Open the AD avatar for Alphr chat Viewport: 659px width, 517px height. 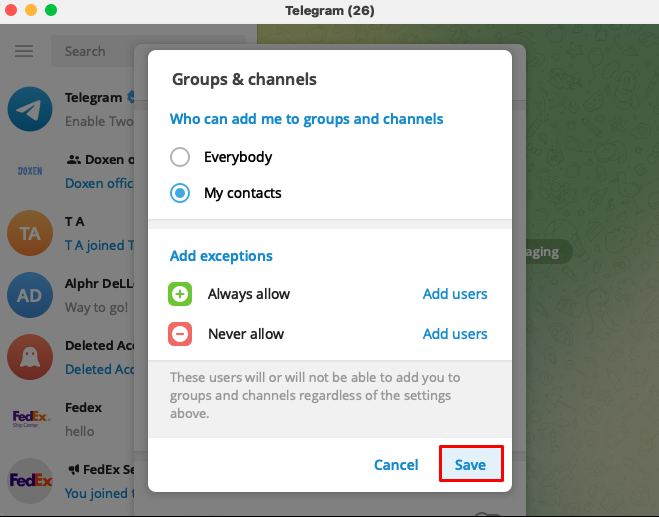30,295
